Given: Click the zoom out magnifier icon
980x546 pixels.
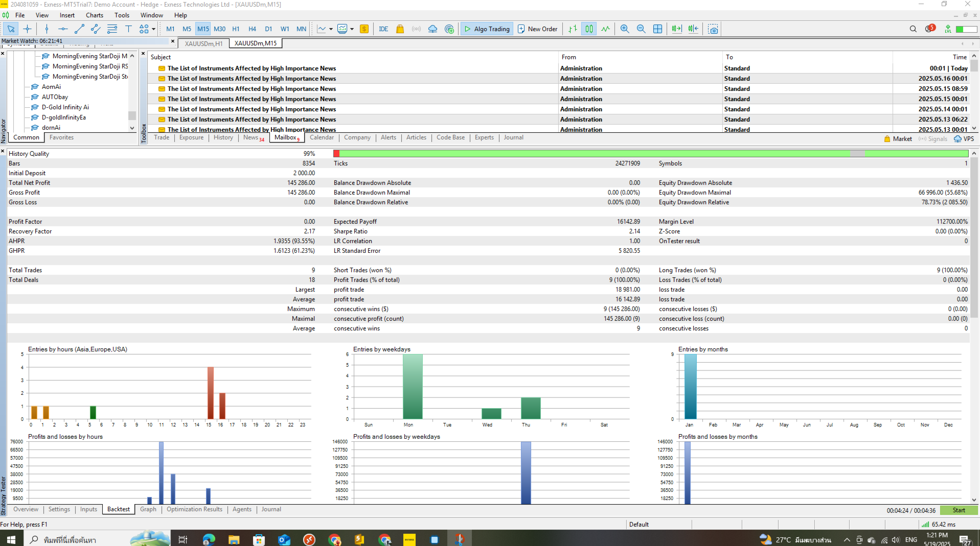Looking at the screenshot, I should pos(641,29).
